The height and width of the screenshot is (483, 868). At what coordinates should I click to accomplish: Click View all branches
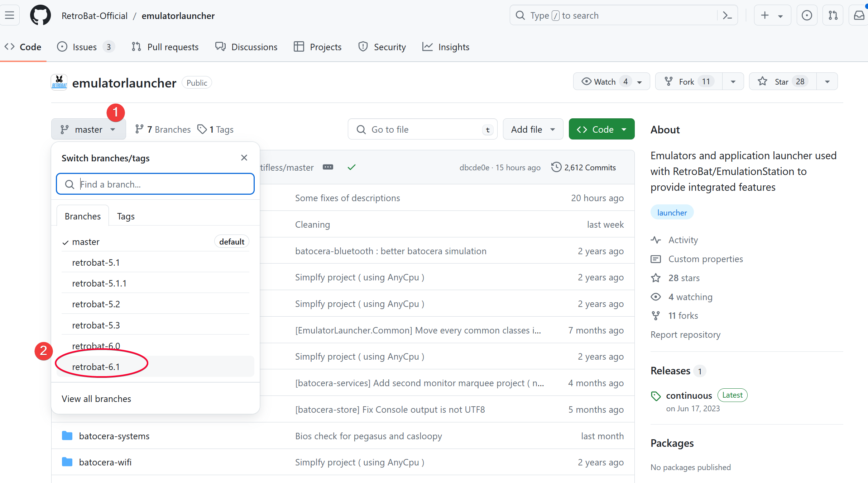coord(96,399)
